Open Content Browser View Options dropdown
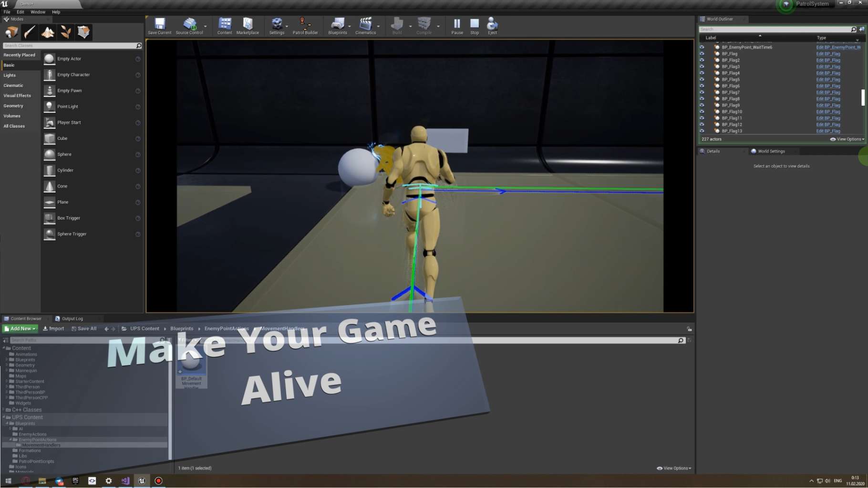Screen dimensions: 868x488 (674, 468)
